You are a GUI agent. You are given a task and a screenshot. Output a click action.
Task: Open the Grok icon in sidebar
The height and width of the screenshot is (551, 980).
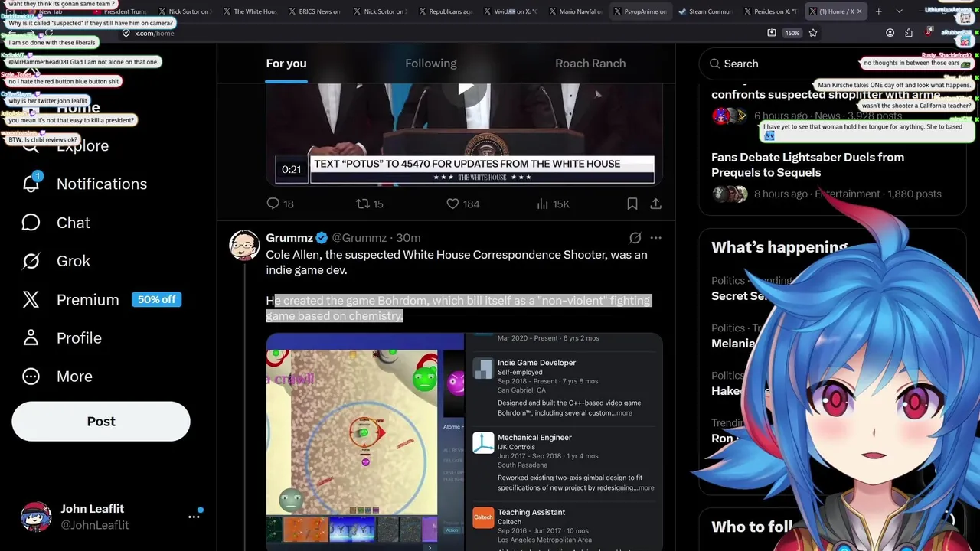(x=31, y=261)
